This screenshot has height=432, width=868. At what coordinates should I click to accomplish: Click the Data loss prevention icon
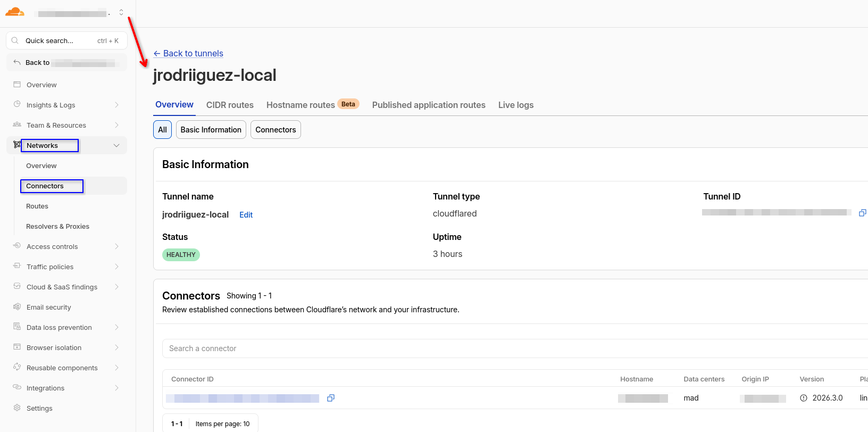[x=17, y=327]
